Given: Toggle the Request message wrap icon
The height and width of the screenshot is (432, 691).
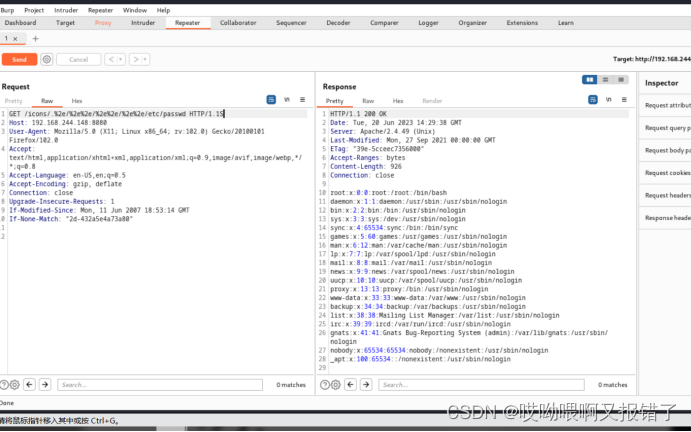Looking at the screenshot, I should pyautogui.click(x=271, y=100).
